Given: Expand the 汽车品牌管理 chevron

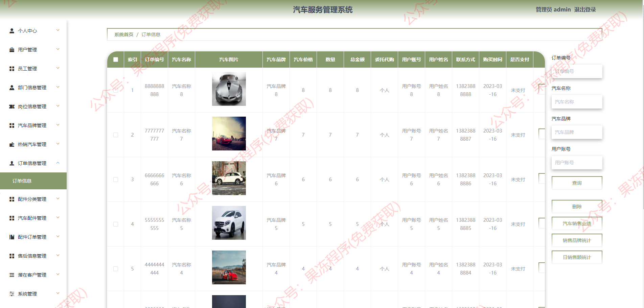Looking at the screenshot, I should click(58, 125).
